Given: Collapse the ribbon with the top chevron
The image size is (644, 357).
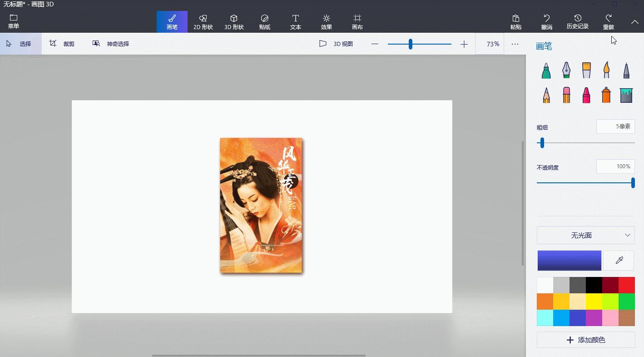Looking at the screenshot, I should click(x=635, y=22).
